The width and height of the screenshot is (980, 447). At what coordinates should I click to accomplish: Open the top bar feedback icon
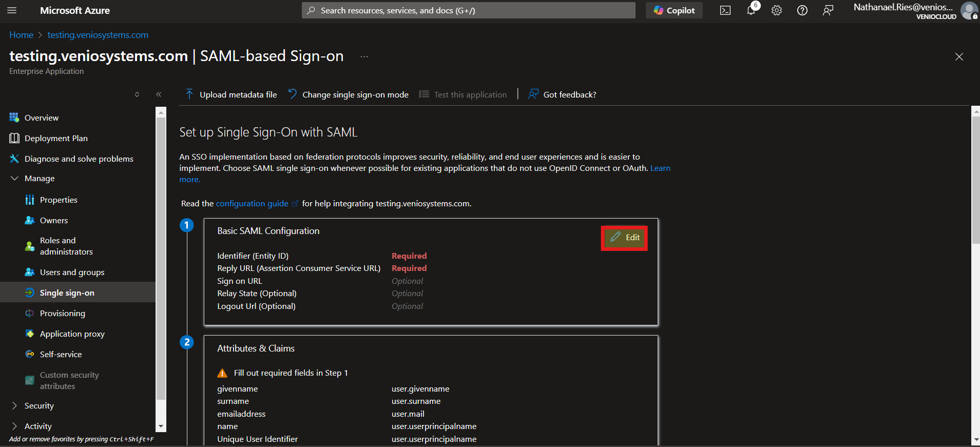(828, 10)
